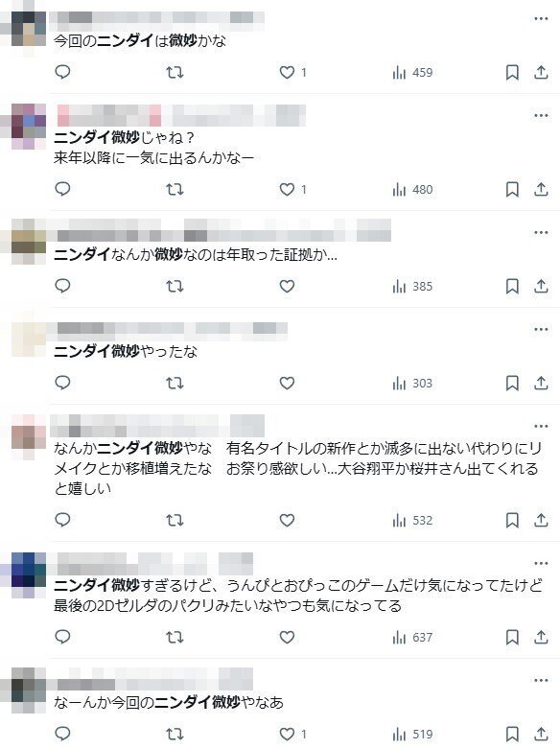Retweet the post with 480 views
The width and height of the screenshot is (560, 749).
175,190
